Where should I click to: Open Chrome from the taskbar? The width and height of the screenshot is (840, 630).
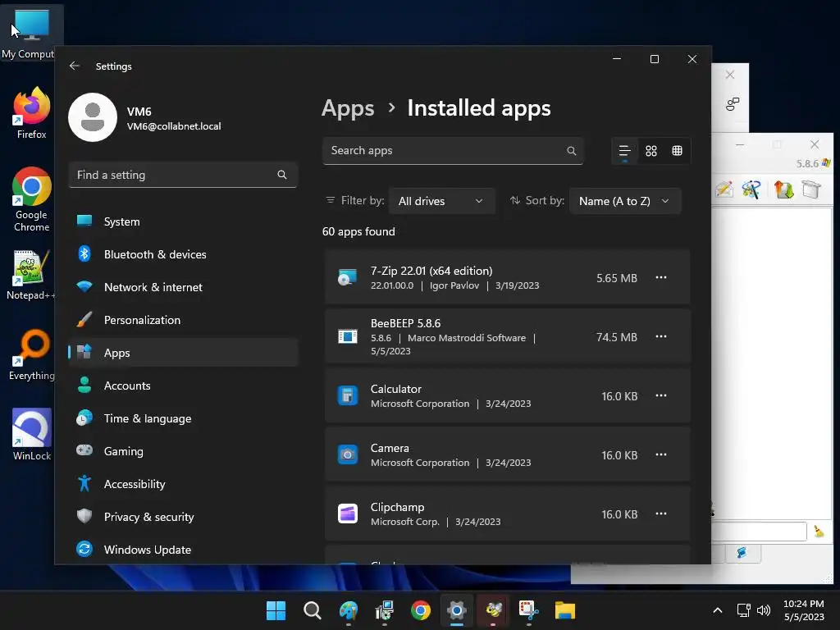point(421,610)
